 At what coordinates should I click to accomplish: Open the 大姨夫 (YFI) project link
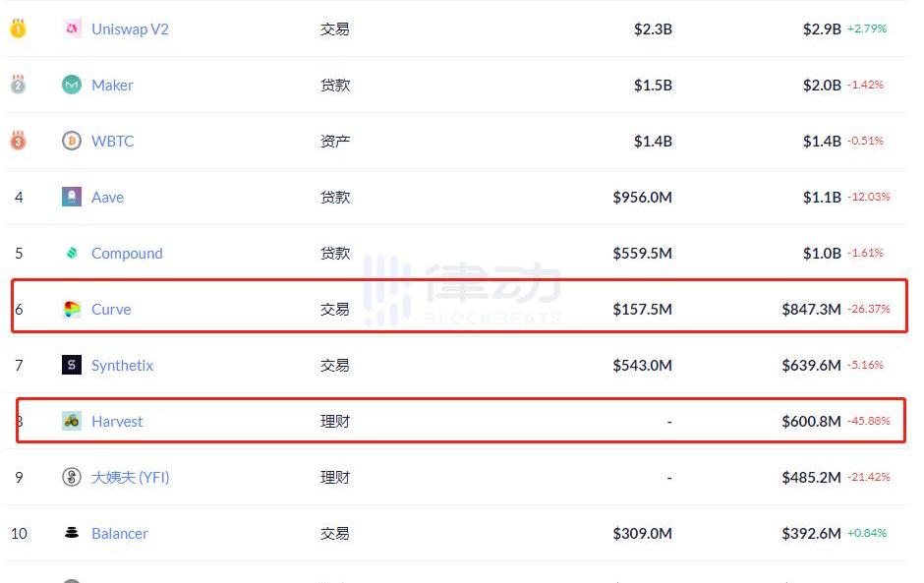130,478
